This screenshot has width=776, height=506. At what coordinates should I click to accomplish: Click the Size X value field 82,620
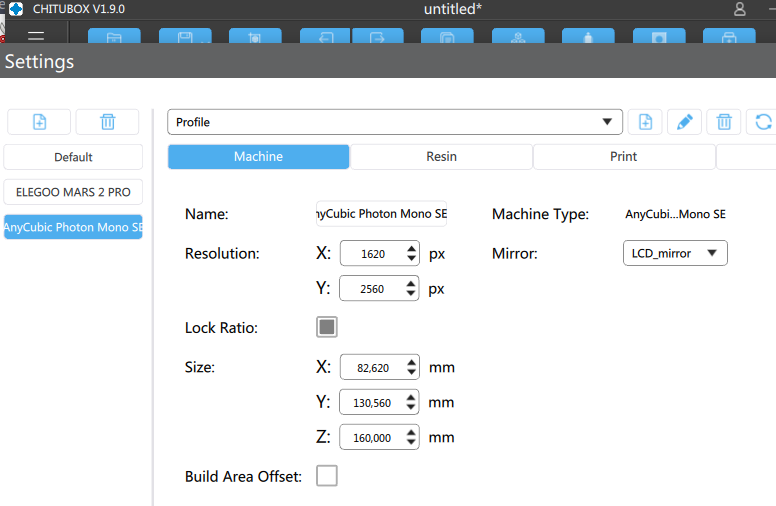point(373,367)
